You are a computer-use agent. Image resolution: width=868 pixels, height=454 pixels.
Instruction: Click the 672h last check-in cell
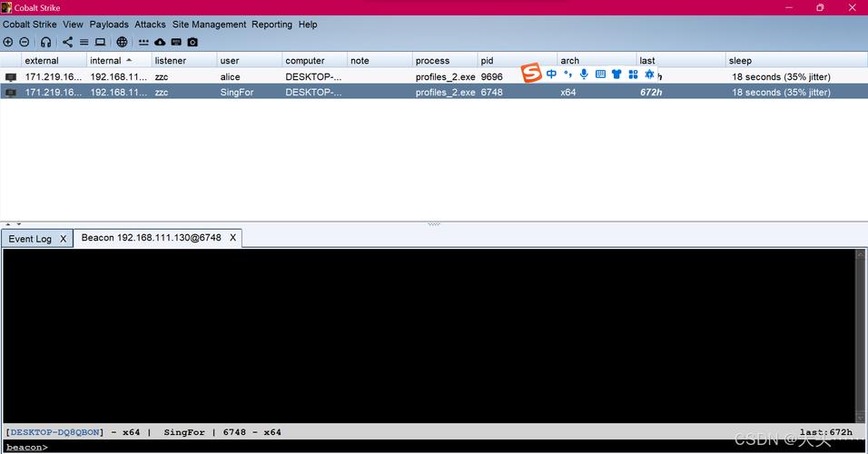651,93
